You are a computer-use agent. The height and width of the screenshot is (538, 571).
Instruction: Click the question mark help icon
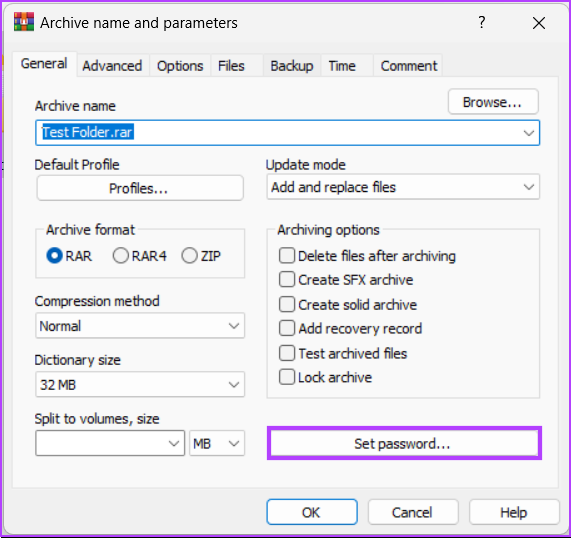[x=481, y=23]
